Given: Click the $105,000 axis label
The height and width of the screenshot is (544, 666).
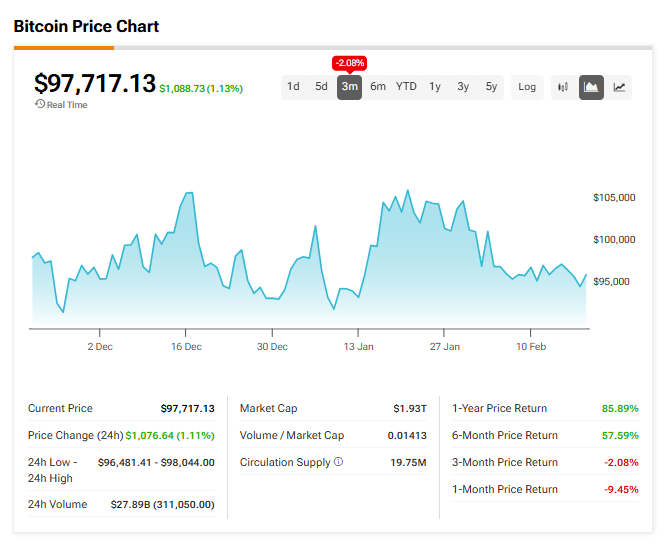Looking at the screenshot, I should coord(614,197).
